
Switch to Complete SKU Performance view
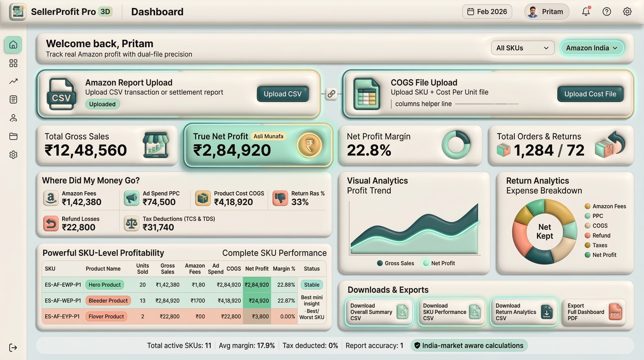point(274,253)
